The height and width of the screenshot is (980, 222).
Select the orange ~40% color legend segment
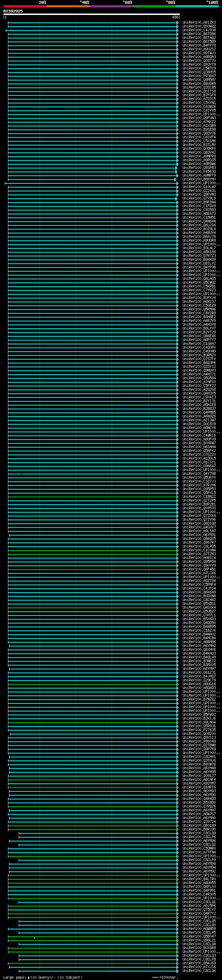68,6
